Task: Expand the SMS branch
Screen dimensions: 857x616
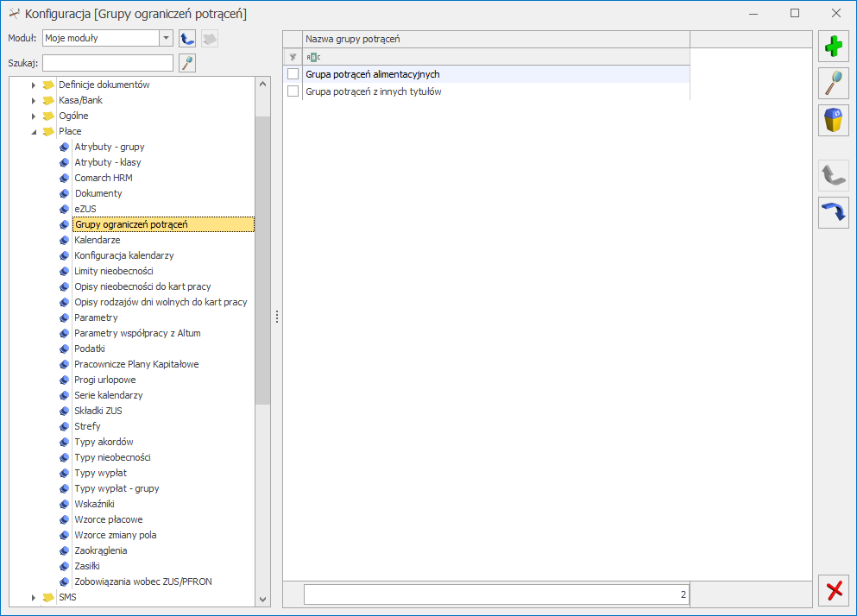Action: pyautogui.click(x=34, y=598)
